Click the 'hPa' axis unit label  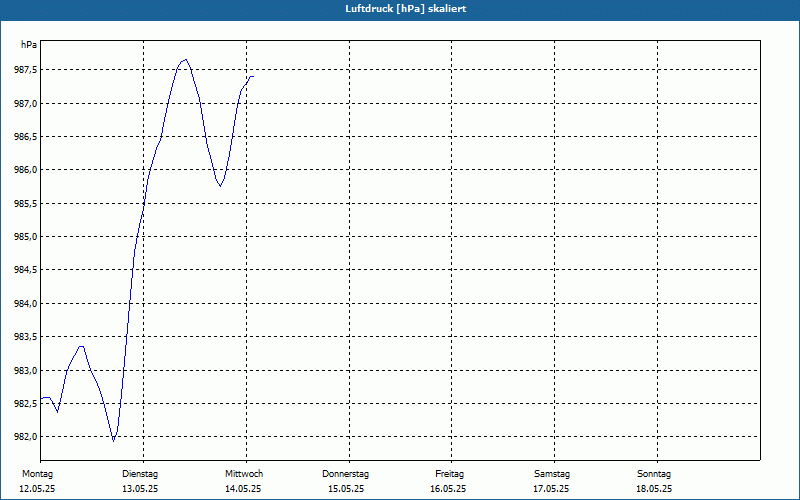tap(29, 45)
